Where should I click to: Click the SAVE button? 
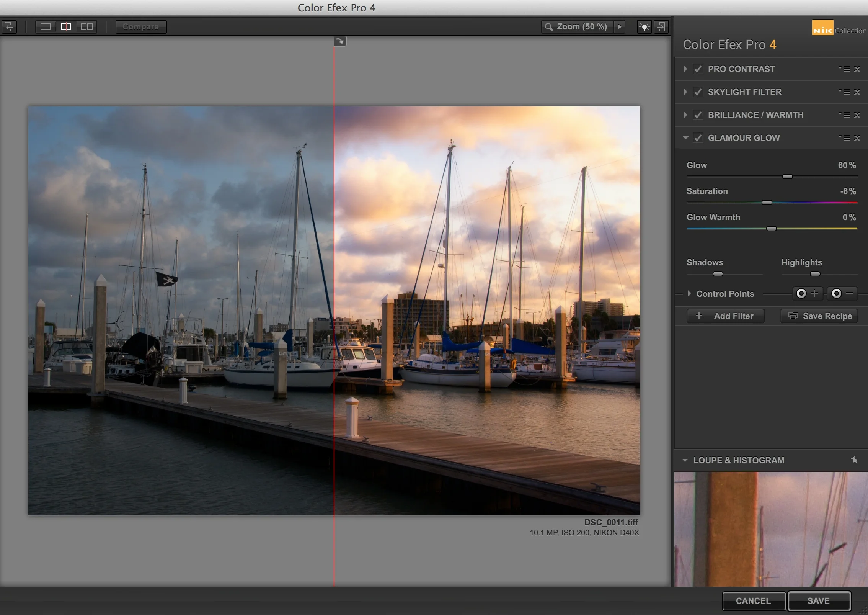tap(819, 601)
